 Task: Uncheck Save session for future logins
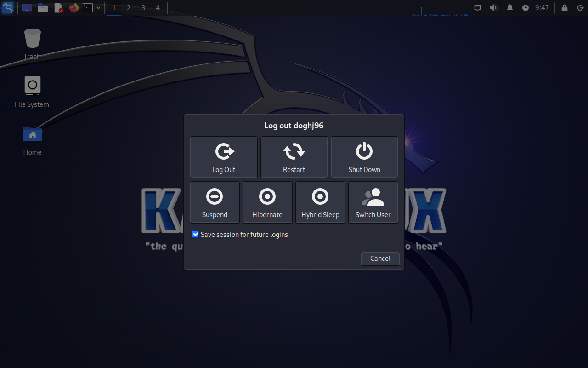(196, 235)
